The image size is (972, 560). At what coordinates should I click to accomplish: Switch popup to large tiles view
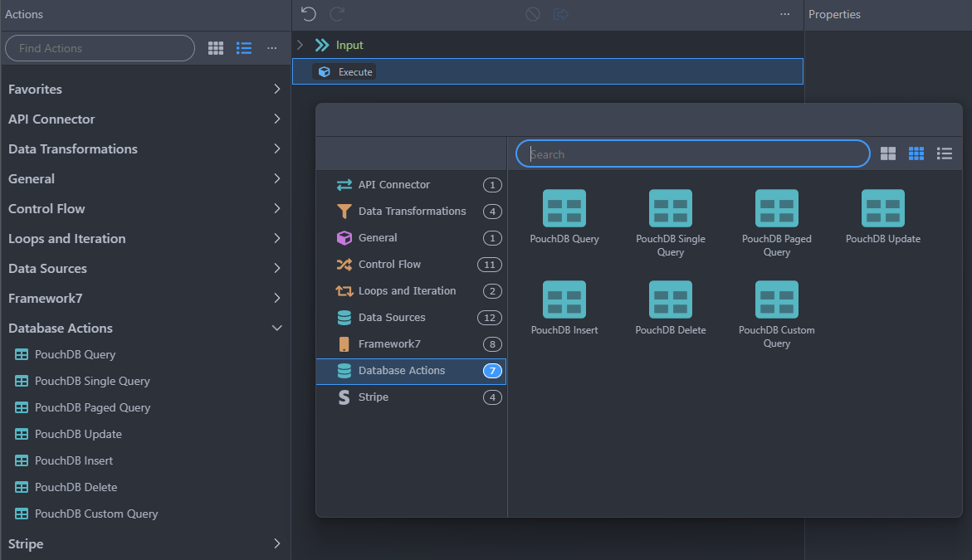(888, 153)
